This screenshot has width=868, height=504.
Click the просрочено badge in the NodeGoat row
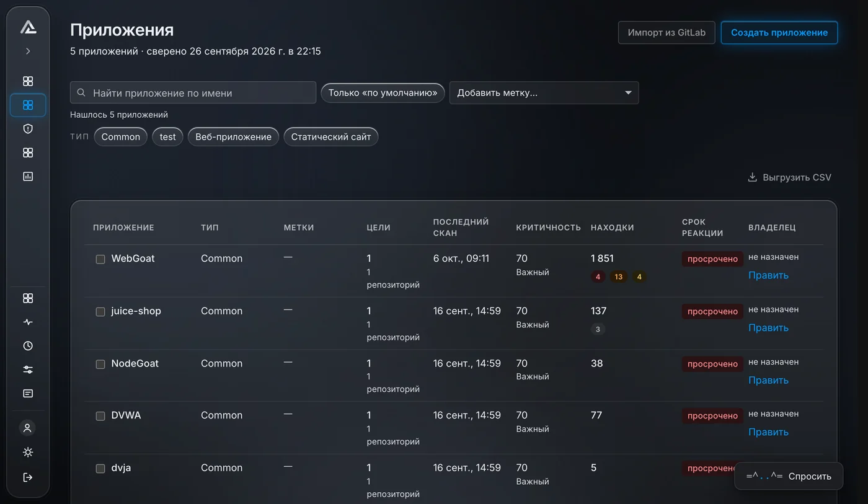[x=712, y=364]
